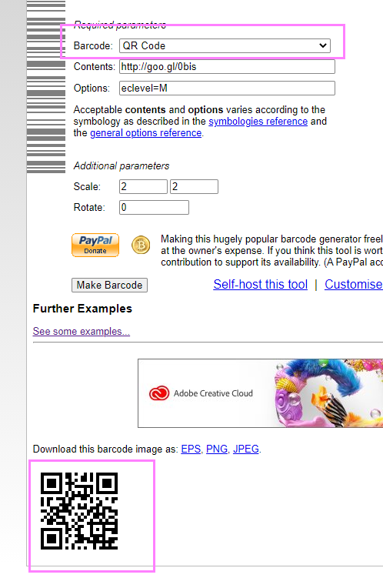Screen dimensions: 383x588
Task: Click the Rotate input field
Action: 154,207
